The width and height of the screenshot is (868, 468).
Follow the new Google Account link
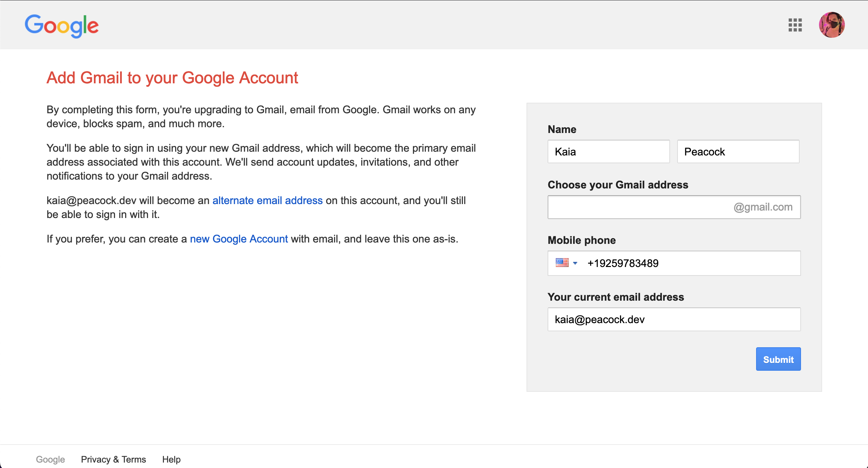coord(239,239)
